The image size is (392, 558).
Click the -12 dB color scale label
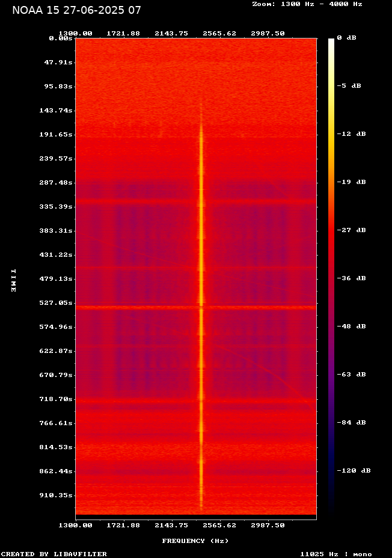pyautogui.click(x=352, y=134)
